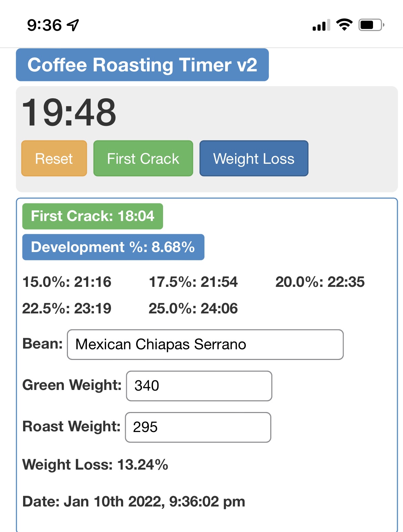Tap the 9:36 clock in status bar

44,25
